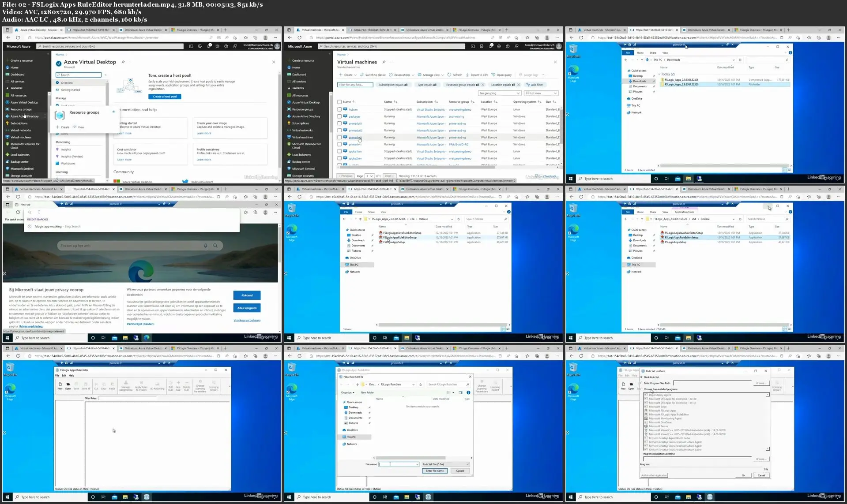Screen dimensions: 847x504
Task: Click Open query on Virtual machines page
Action: pyautogui.click(x=502, y=75)
